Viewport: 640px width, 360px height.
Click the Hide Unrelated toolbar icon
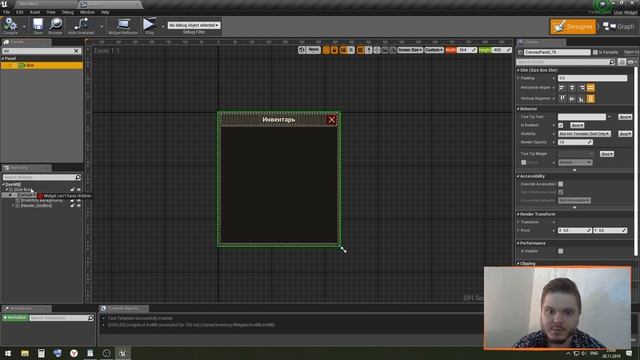[x=81, y=26]
